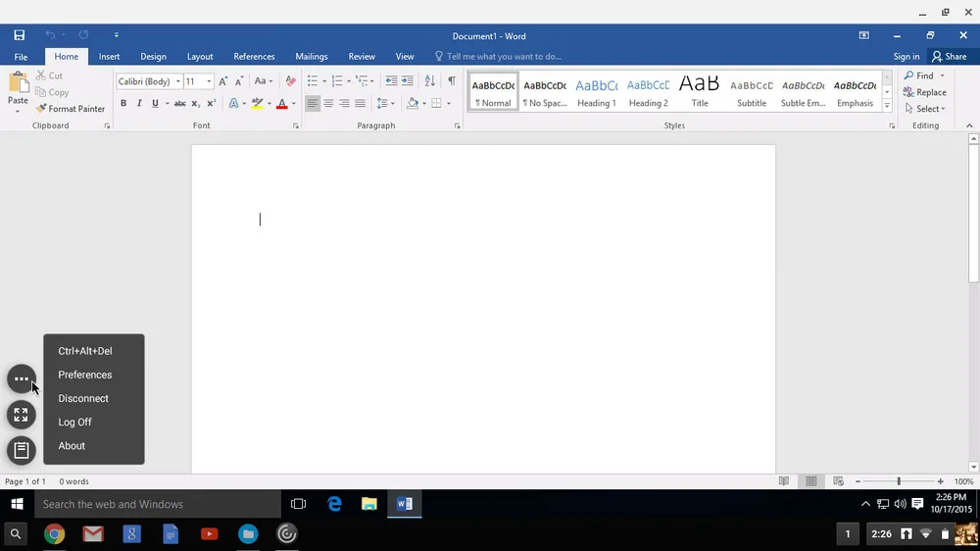Decrease paragraph indent
The width and height of the screenshot is (980, 551).
pyautogui.click(x=391, y=80)
